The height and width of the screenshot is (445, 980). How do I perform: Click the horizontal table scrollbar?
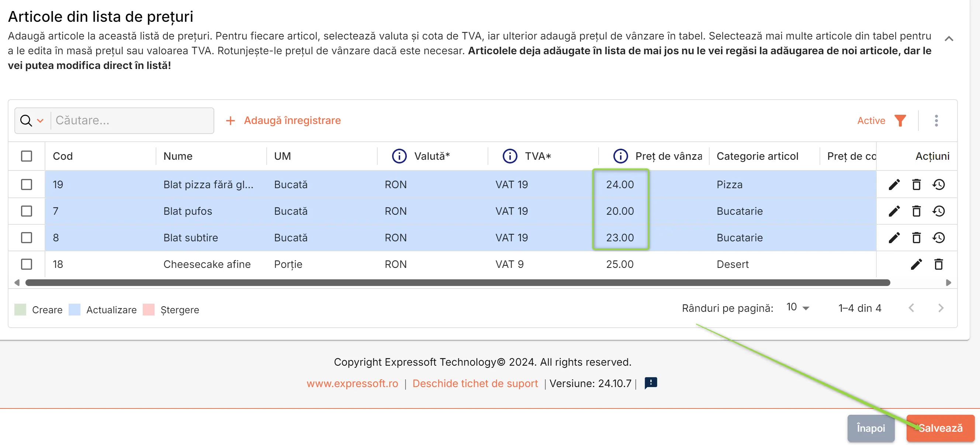(457, 282)
